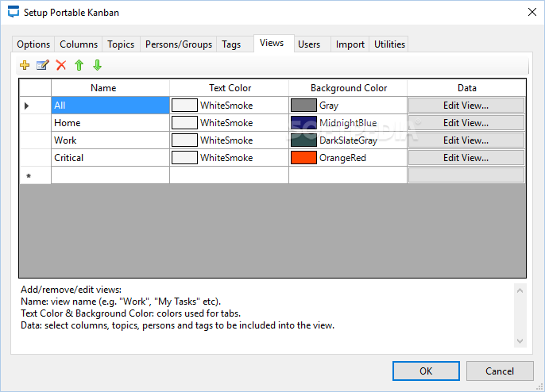Close the Setup Portable Kanban dialog
545x392 pixels.
click(x=531, y=12)
